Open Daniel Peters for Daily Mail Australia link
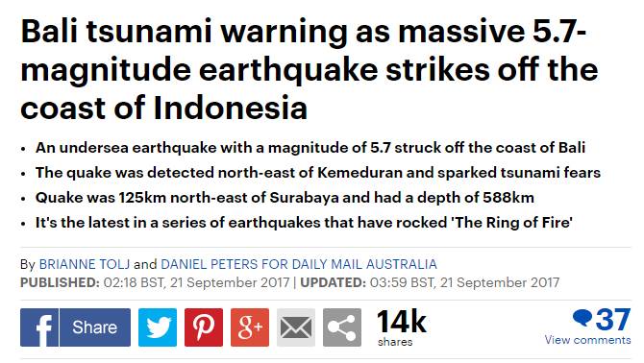The image size is (644, 363). pos(299,264)
